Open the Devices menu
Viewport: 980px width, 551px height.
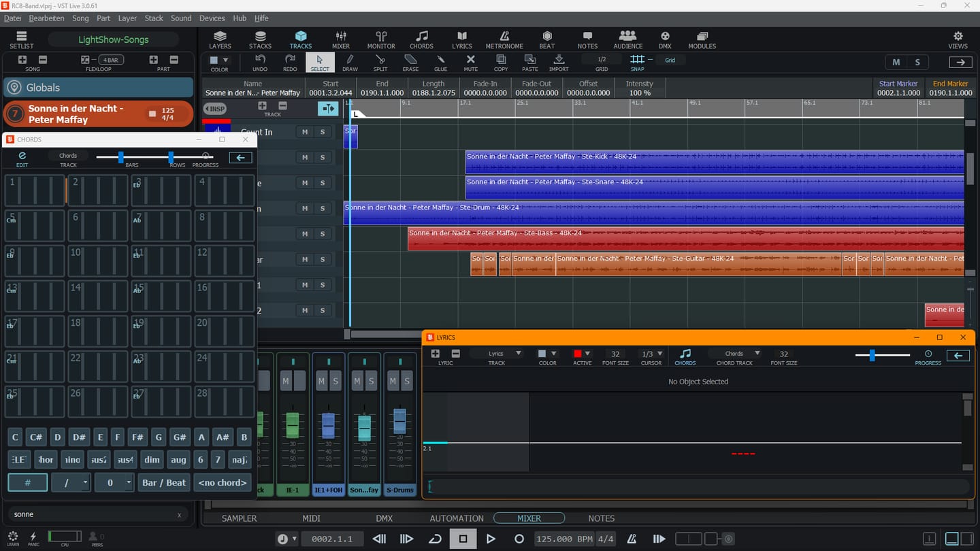[212, 18]
